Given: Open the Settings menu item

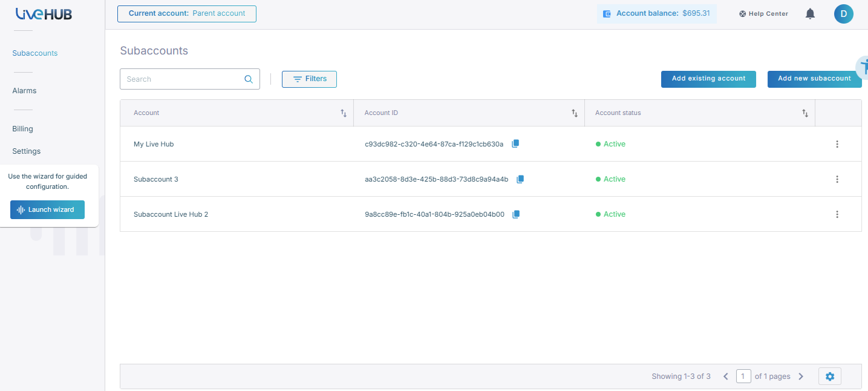Looking at the screenshot, I should point(27,151).
